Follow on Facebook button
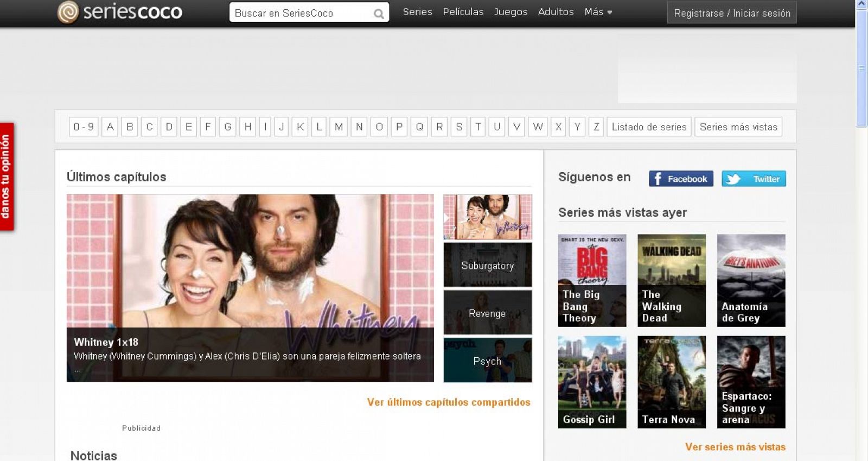This screenshot has height=461, width=868. pos(681,179)
